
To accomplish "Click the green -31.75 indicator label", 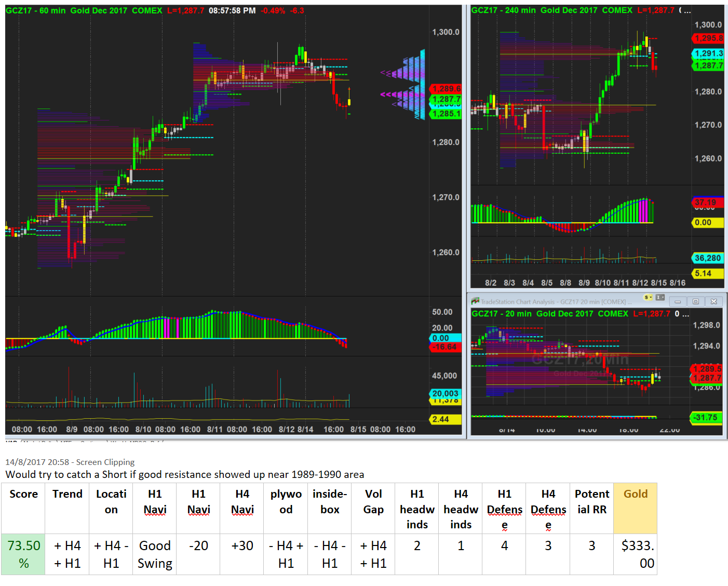I will pos(706,418).
